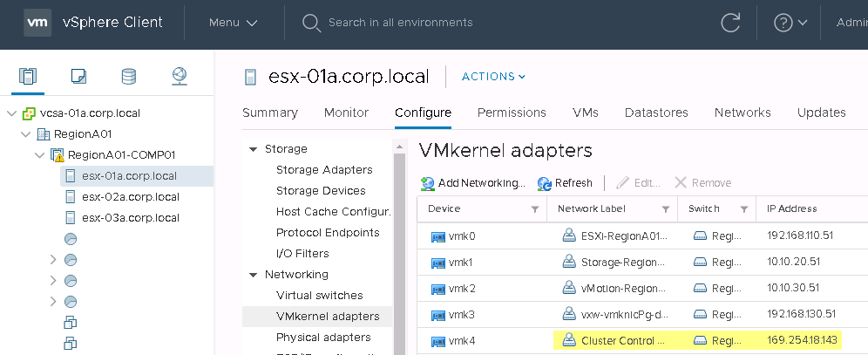The height and width of the screenshot is (355, 868).
Task: Open the Hosts and Clusters inventory view
Action: [28, 77]
